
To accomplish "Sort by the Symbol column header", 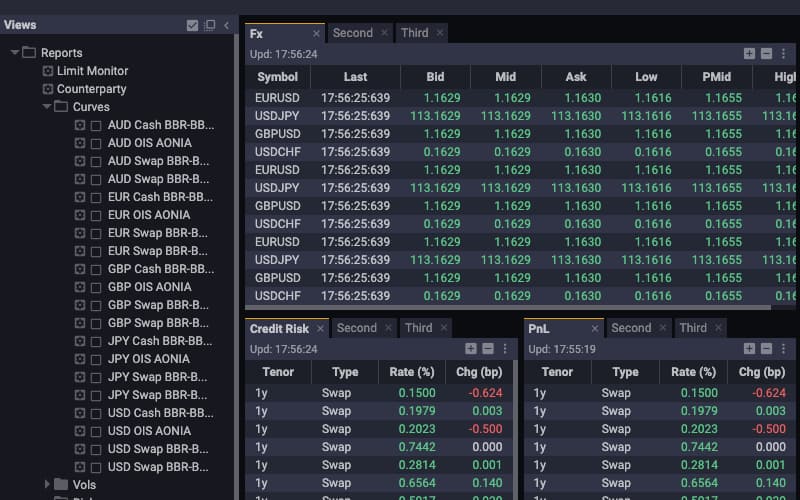I will [277, 77].
